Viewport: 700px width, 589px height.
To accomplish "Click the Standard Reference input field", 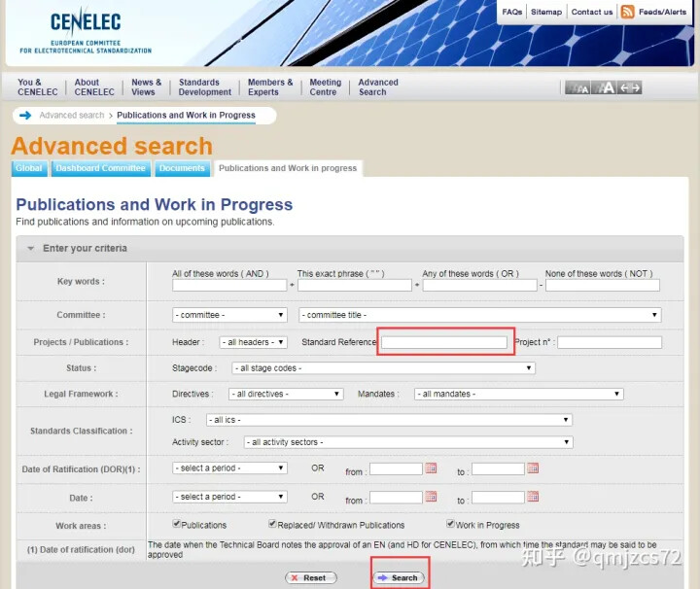I will tap(444, 342).
